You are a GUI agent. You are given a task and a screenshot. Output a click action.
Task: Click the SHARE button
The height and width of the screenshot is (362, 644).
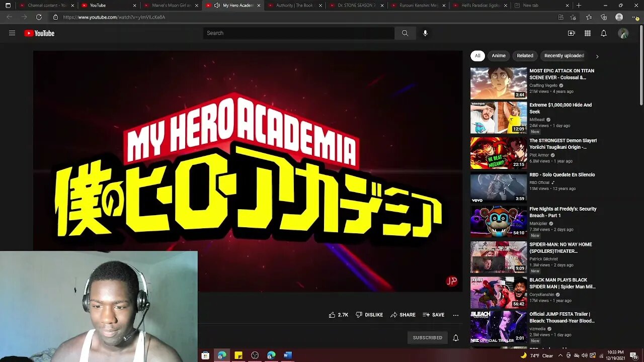point(403,315)
